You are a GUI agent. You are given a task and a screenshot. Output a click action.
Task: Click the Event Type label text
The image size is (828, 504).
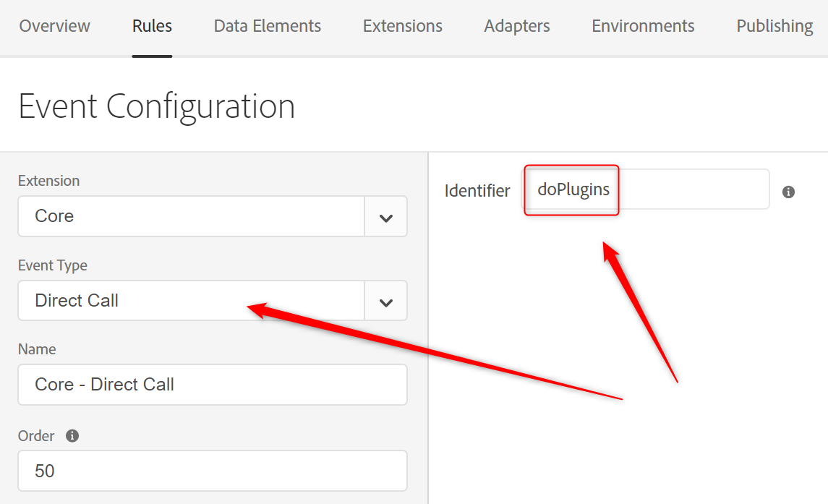click(53, 265)
